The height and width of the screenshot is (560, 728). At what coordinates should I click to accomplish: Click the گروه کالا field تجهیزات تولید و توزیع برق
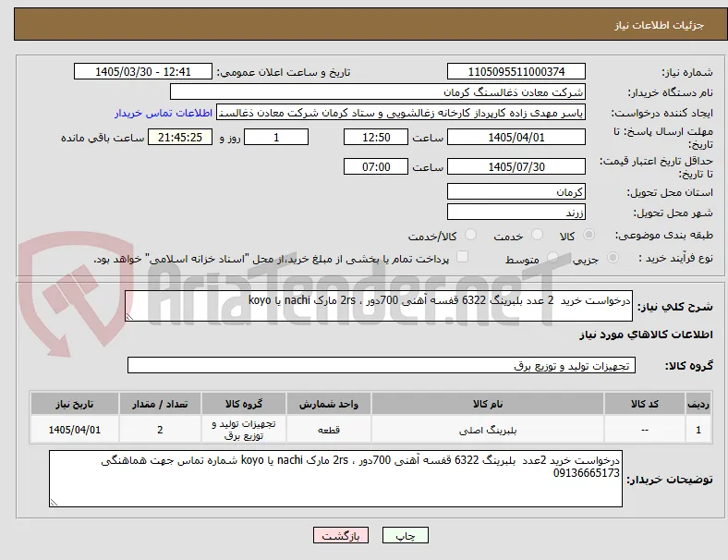[x=382, y=365]
